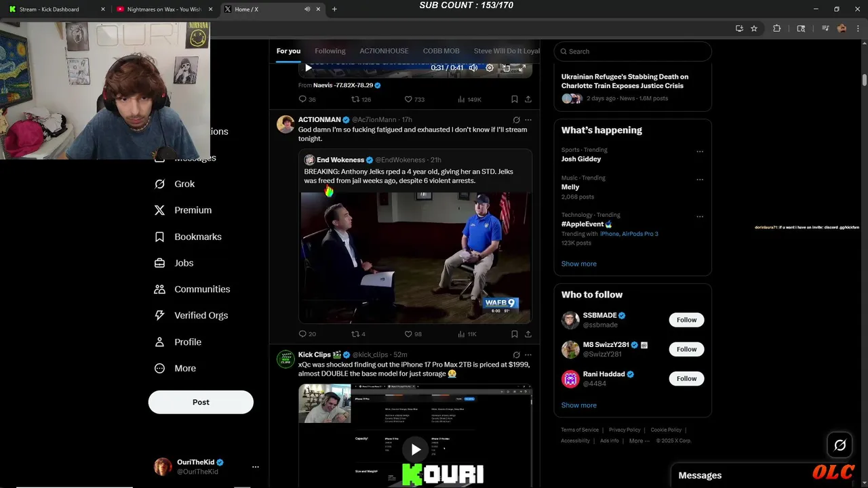
Task: View analytics of post with 149K views
Action: (469, 99)
